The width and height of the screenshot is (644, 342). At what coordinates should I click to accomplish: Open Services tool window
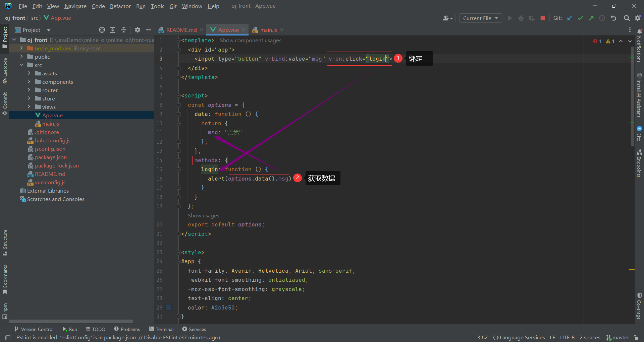tap(194, 329)
